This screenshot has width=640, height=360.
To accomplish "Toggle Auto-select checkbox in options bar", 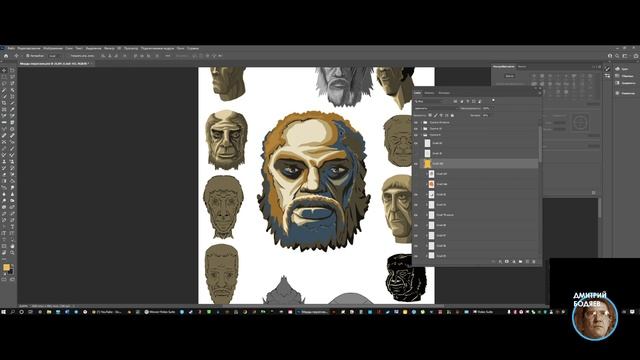I will 27,56.
